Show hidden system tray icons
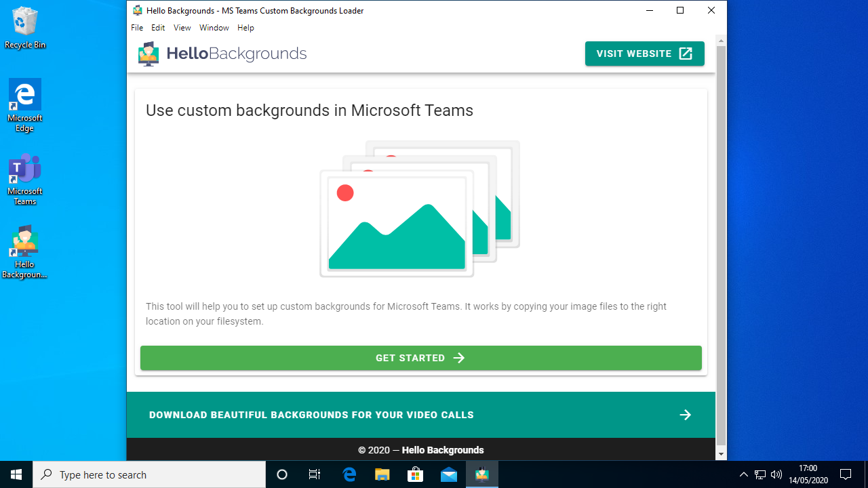868x488 pixels. pos(744,474)
